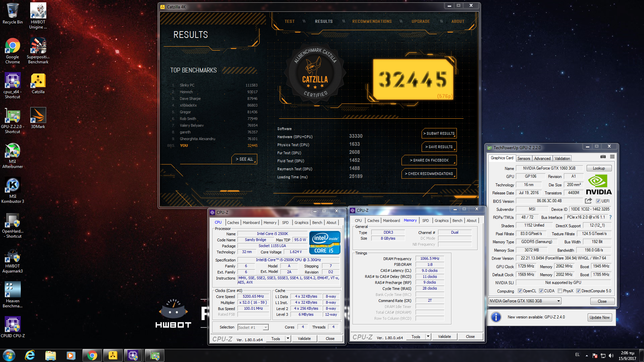Click the GPU-Z screenshot camera icon
Image resolution: width=644 pixels, height=362 pixels.
[603, 157]
